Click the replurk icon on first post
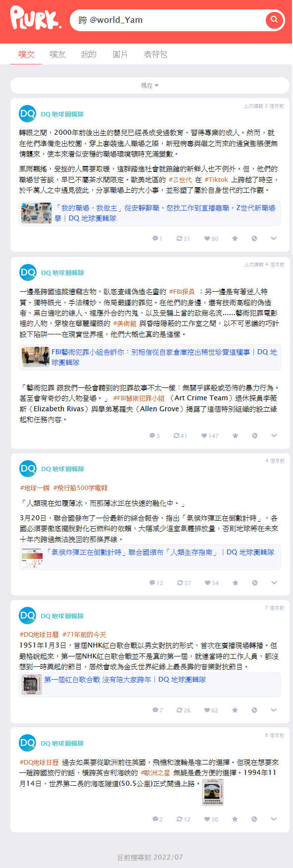 coord(183,238)
